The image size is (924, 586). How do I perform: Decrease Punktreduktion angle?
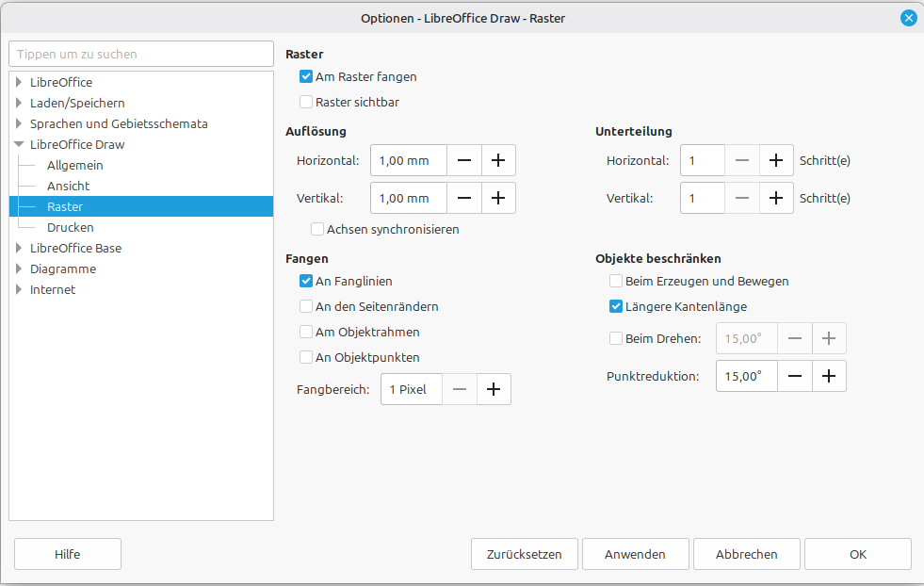[795, 376]
